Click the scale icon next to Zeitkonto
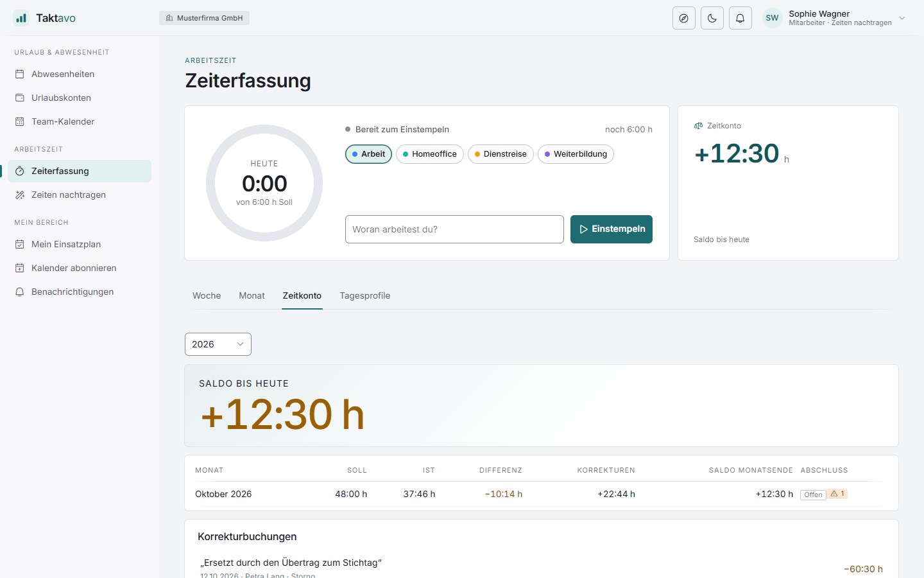 [699, 126]
